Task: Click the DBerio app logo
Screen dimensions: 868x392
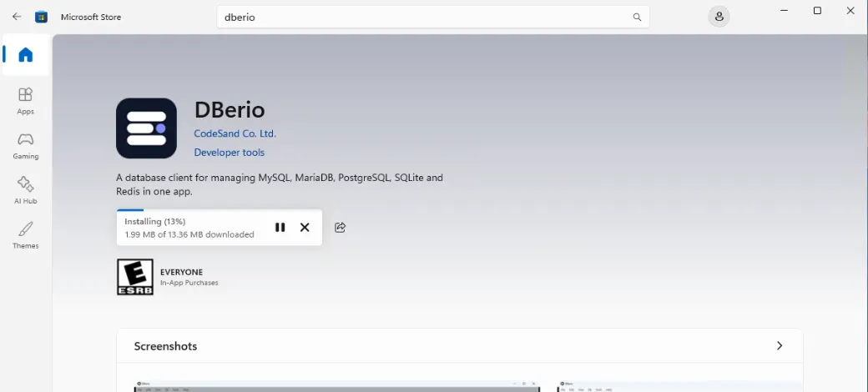Action: point(146,128)
